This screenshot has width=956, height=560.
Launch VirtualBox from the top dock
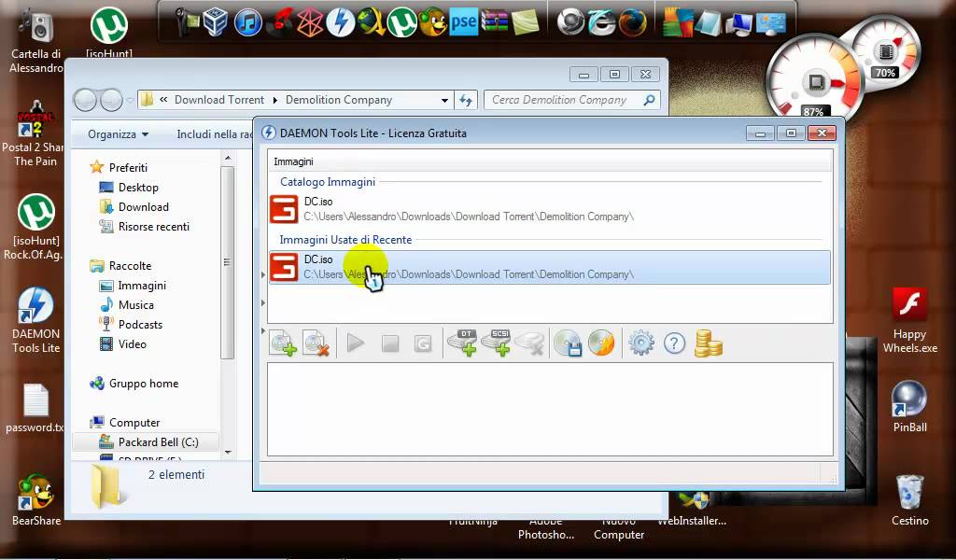point(216,23)
